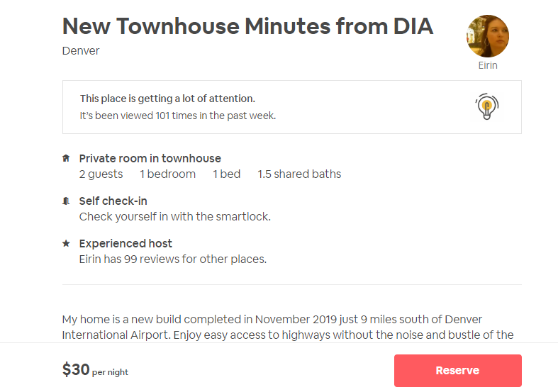Click the house icon beside Private room

[x=66, y=158]
